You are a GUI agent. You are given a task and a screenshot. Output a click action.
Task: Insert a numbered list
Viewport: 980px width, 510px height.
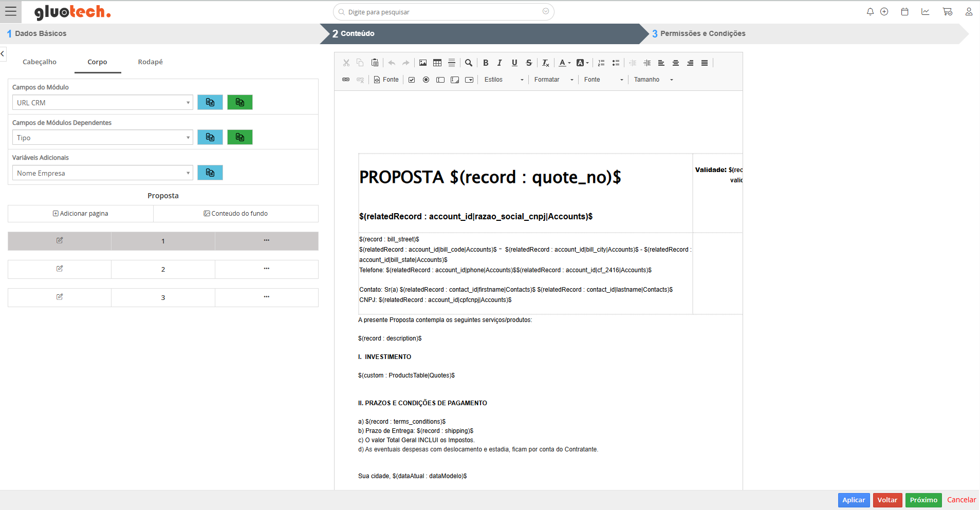601,63
